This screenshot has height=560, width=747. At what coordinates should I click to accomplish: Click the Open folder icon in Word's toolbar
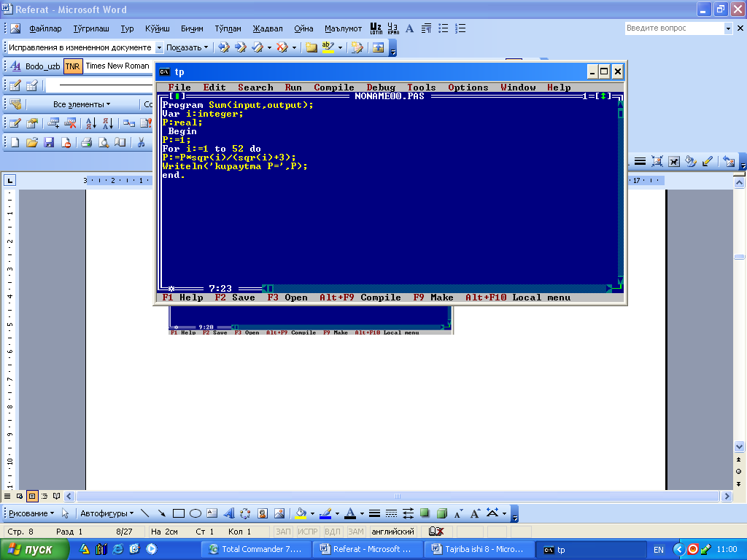tap(31, 142)
